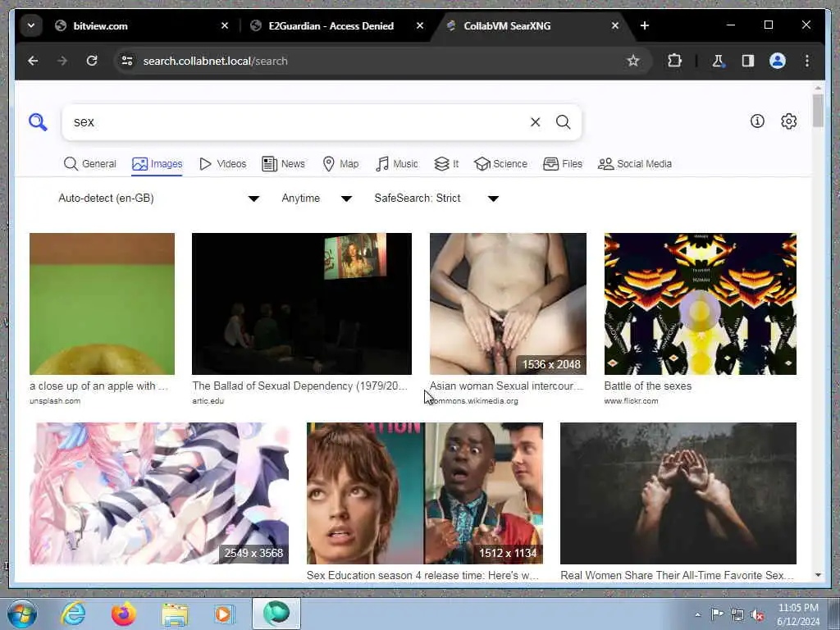The image size is (840, 630).
Task: Expand the Anytime time range dropdown
Action: [x=317, y=199]
